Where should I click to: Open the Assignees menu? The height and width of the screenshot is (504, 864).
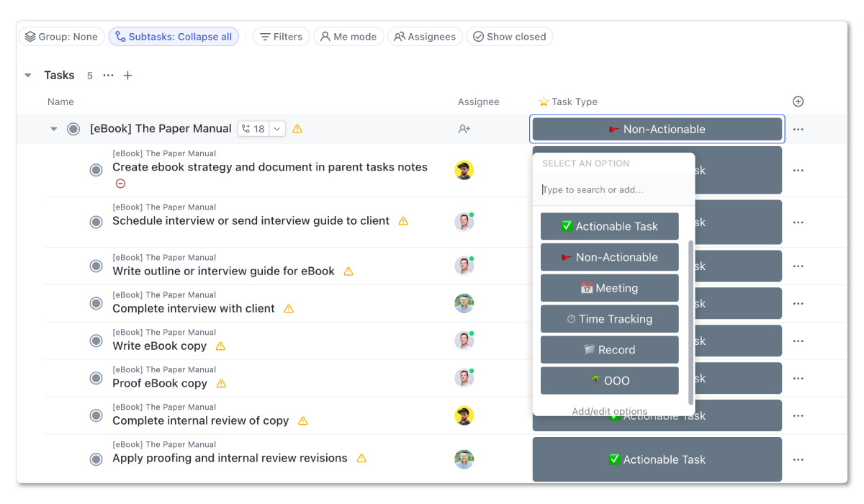(x=425, y=36)
